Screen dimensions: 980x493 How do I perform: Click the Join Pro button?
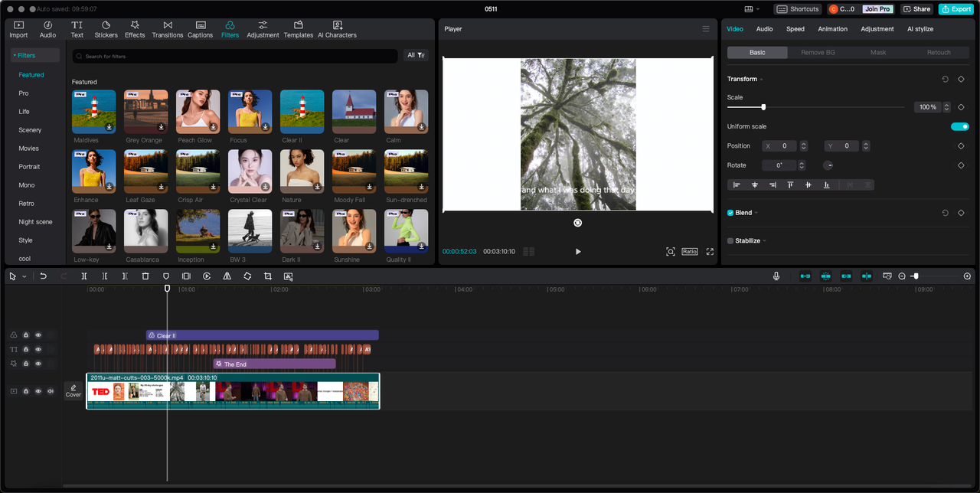click(x=877, y=9)
